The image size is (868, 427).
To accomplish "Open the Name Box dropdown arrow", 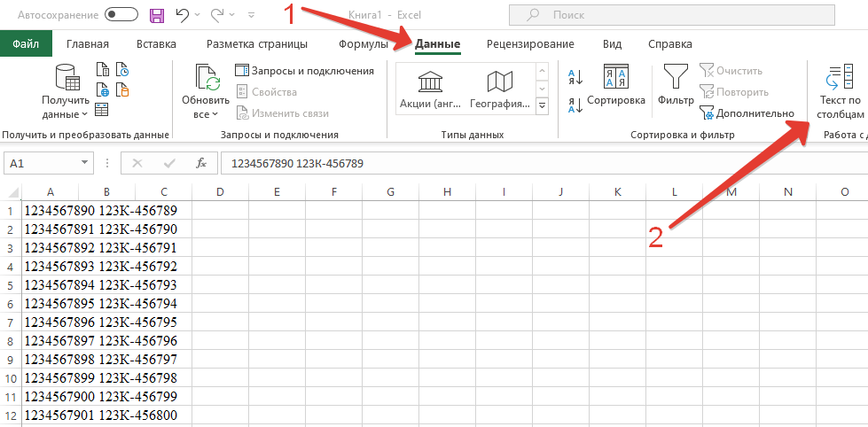I will (84, 164).
